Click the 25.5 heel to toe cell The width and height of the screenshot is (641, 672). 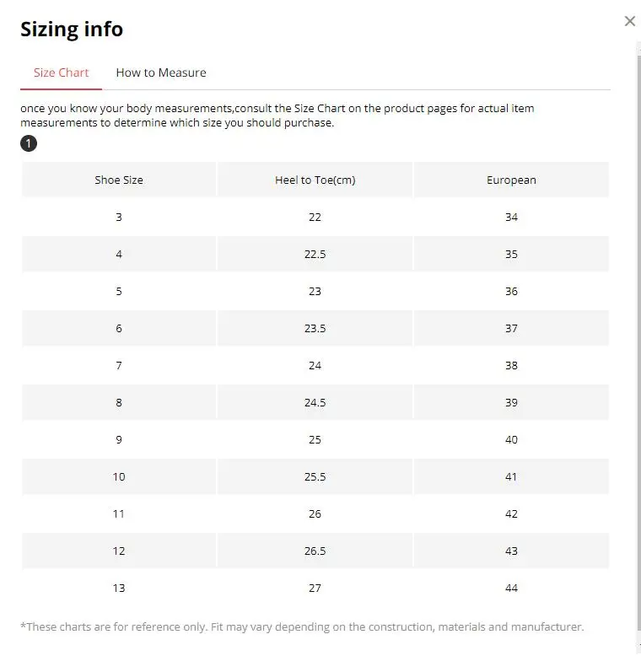click(x=315, y=476)
